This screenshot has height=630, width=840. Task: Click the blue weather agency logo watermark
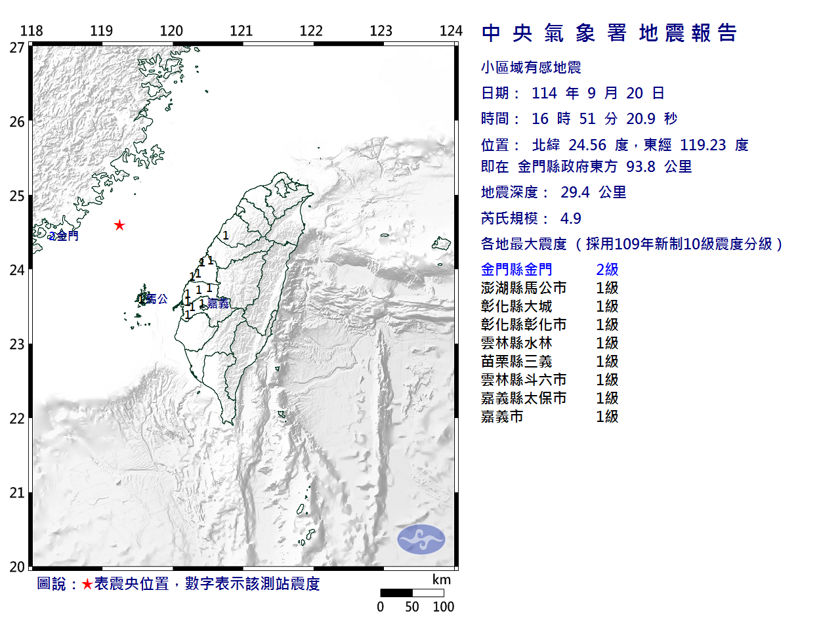pos(421,539)
